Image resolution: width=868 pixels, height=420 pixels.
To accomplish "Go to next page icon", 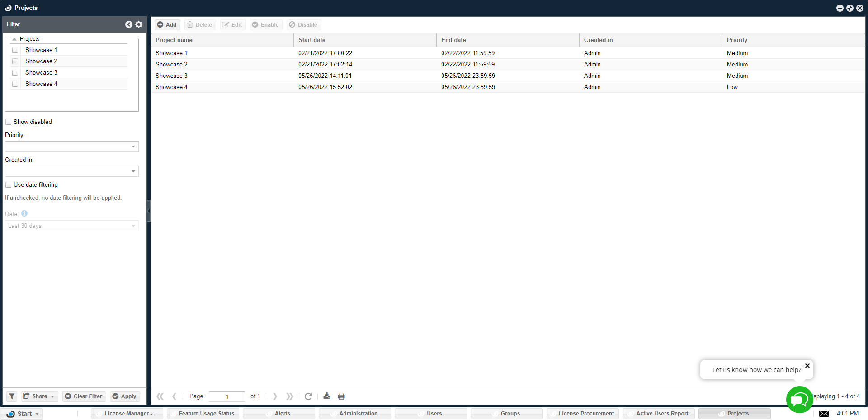I will [275, 396].
